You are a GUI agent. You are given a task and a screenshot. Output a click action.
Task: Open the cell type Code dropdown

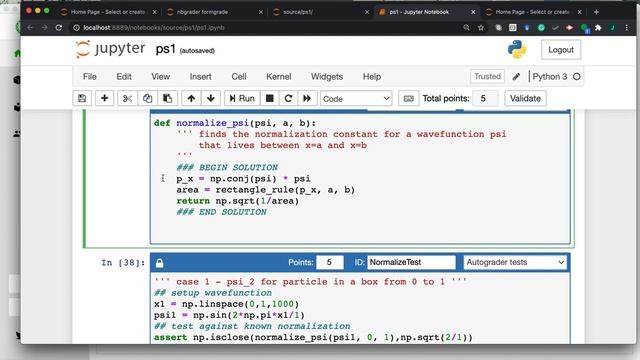[356, 98]
